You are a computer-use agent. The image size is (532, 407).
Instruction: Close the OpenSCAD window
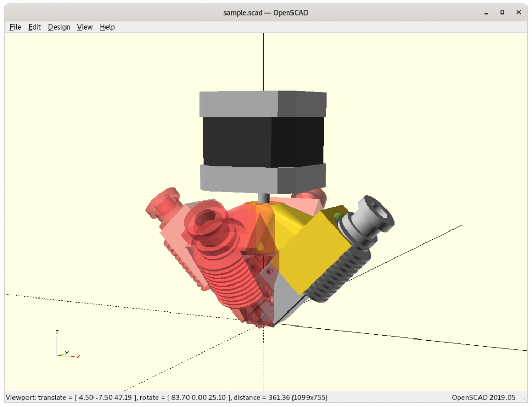518,12
